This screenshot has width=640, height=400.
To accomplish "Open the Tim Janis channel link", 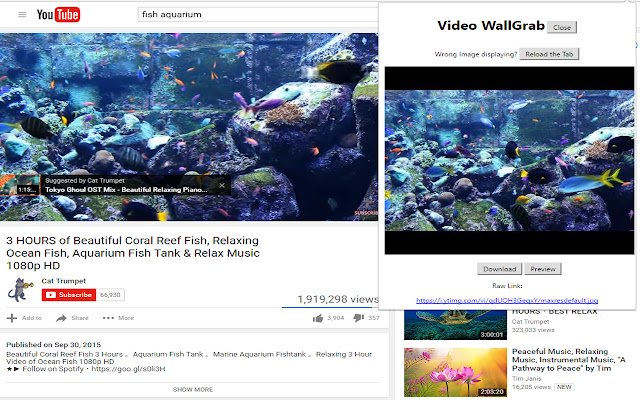I will pyautogui.click(x=527, y=378).
